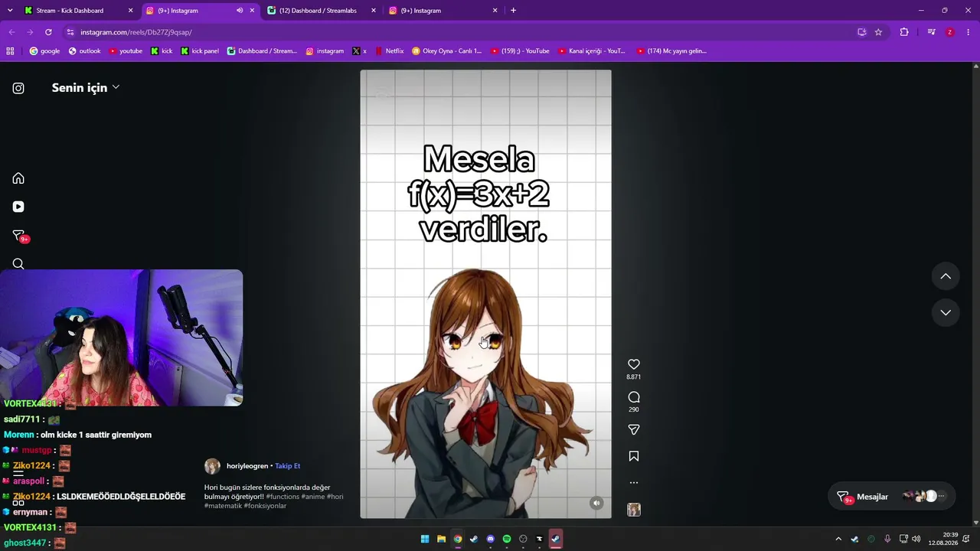Open the Chrome apps grid shortcut

click(x=10, y=51)
